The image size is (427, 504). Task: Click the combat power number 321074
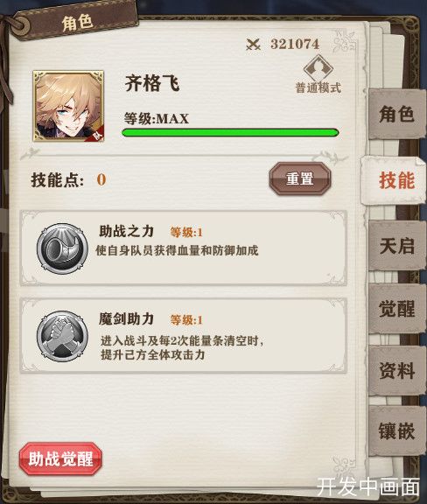[295, 45]
